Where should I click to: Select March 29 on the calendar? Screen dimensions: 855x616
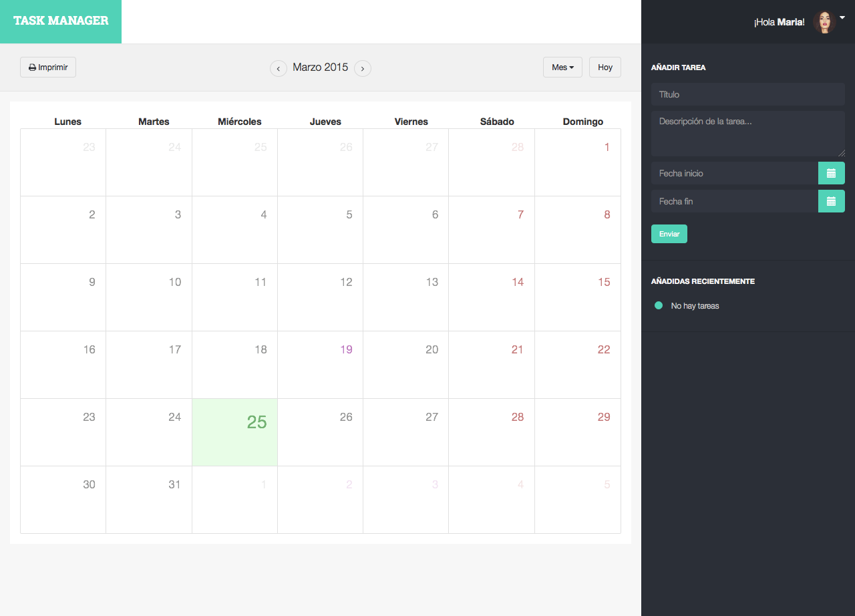point(578,432)
